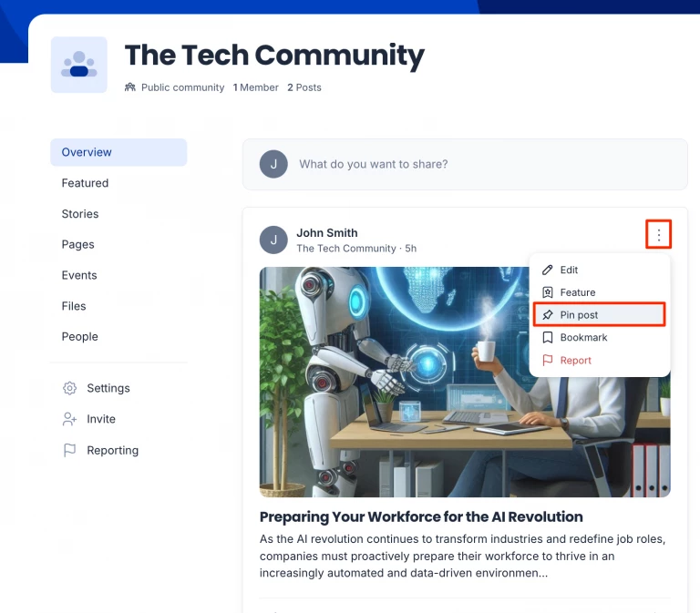This screenshot has height=613, width=700.
Task: Click The Tech Community link under author
Action: pos(346,249)
